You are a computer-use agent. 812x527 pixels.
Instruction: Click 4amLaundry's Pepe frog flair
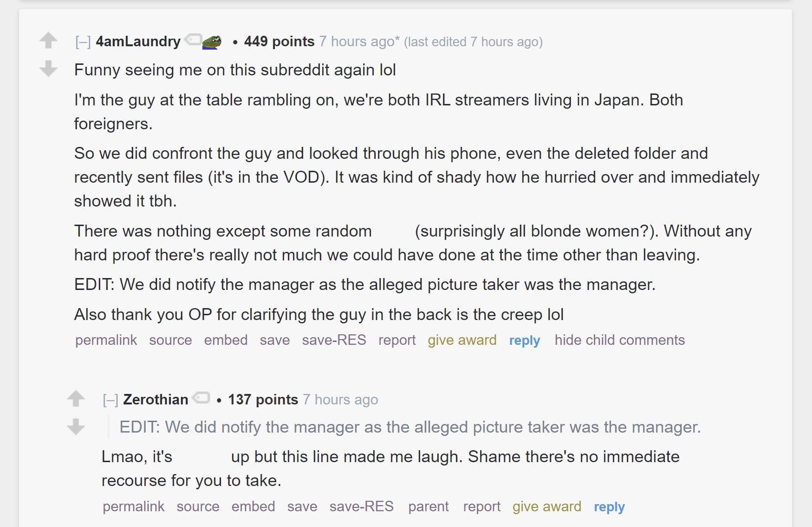click(212, 41)
